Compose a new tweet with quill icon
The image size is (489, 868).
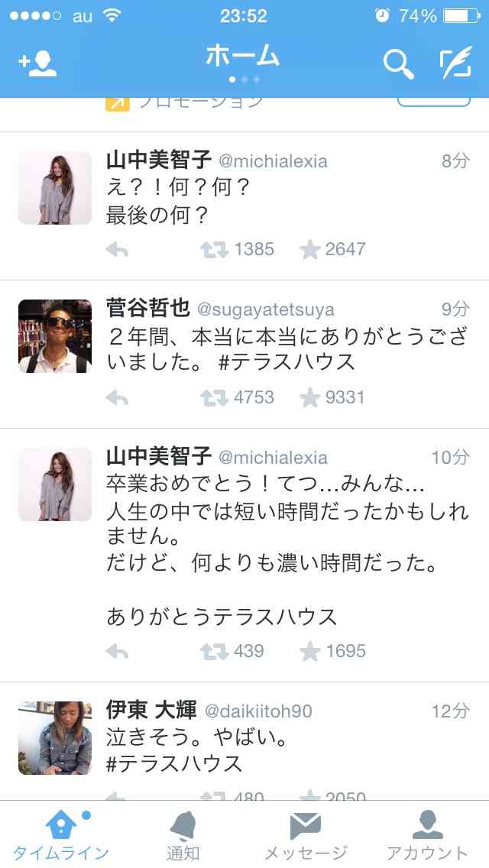tap(456, 62)
